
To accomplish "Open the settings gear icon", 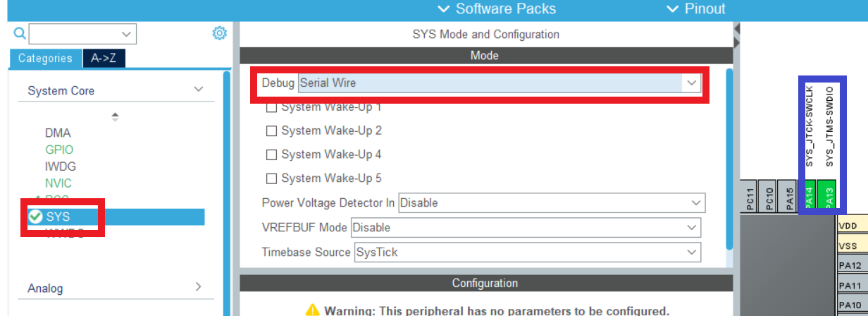I will click(219, 33).
